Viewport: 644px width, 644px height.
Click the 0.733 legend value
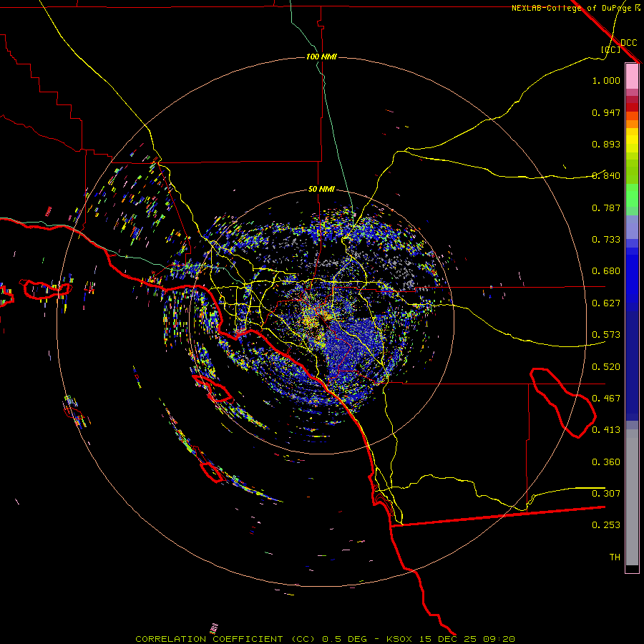coord(606,240)
